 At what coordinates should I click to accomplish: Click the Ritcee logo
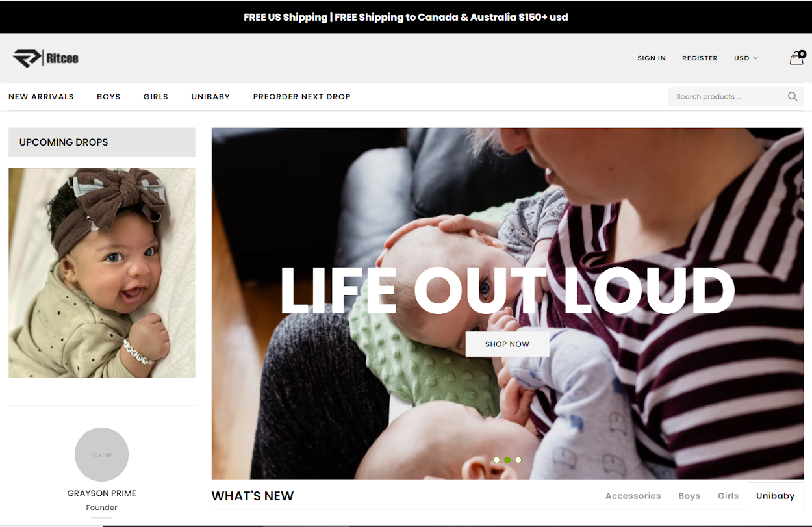(x=45, y=58)
